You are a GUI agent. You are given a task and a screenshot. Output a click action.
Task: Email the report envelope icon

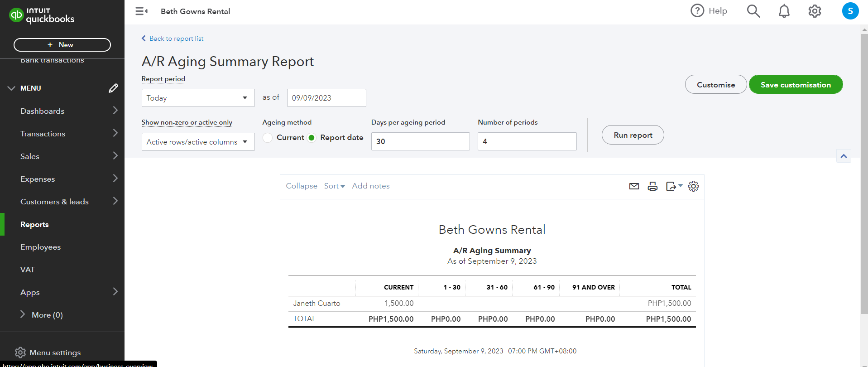pos(634,186)
